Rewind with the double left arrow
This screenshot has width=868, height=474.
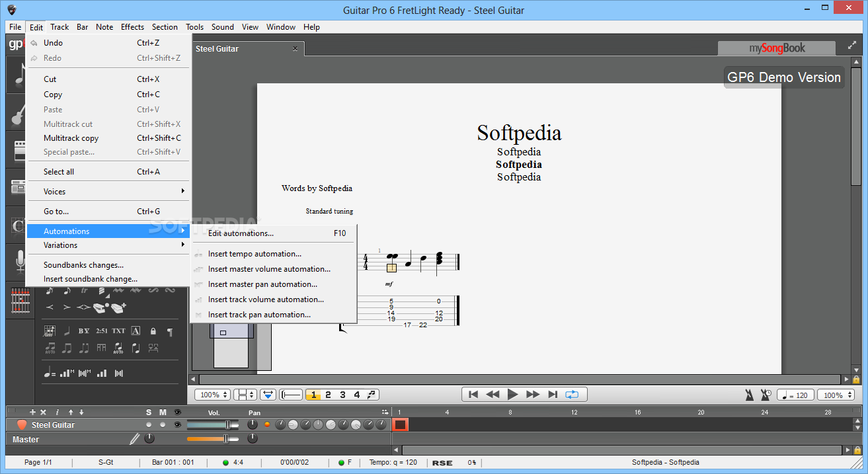[493, 395]
